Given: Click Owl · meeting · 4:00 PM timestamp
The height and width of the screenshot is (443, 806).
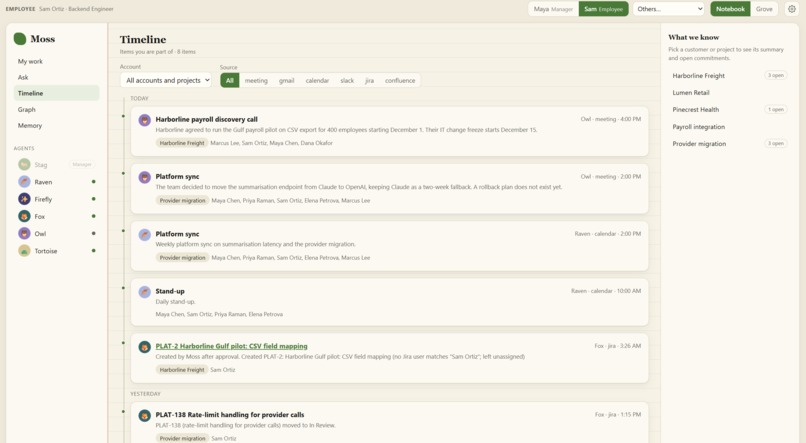Looking at the screenshot, I should tap(611, 119).
